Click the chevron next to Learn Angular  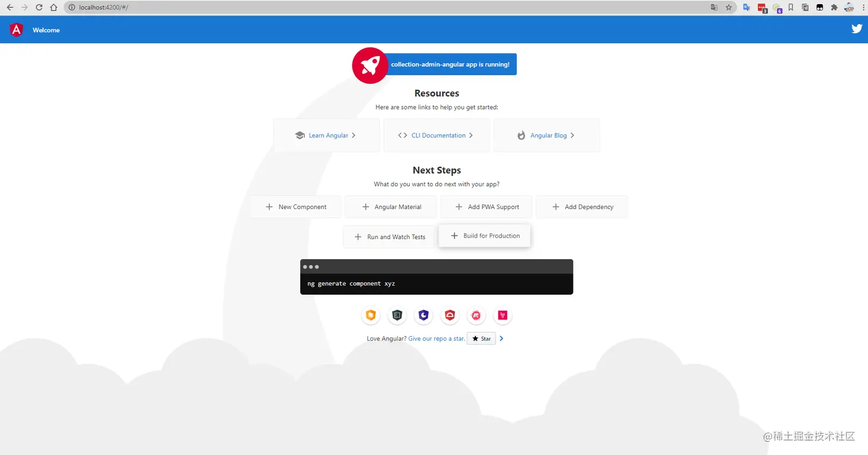click(354, 136)
